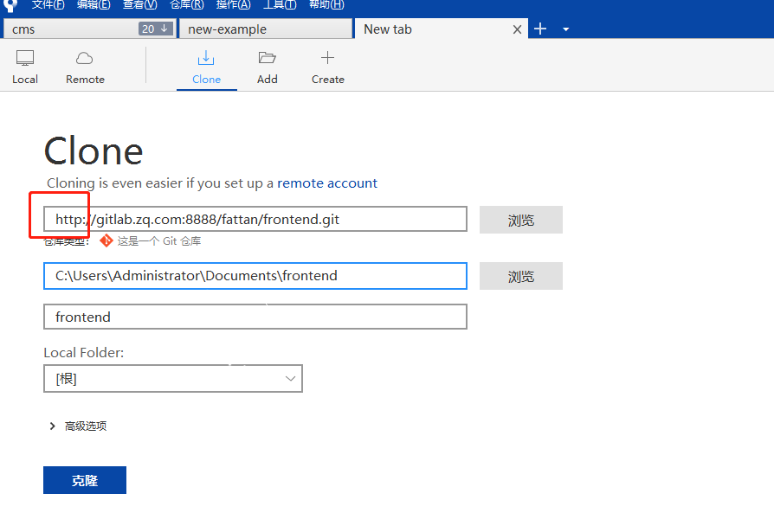Open a new tab with plus icon
Image resolution: width=774 pixels, height=532 pixels.
(x=540, y=29)
